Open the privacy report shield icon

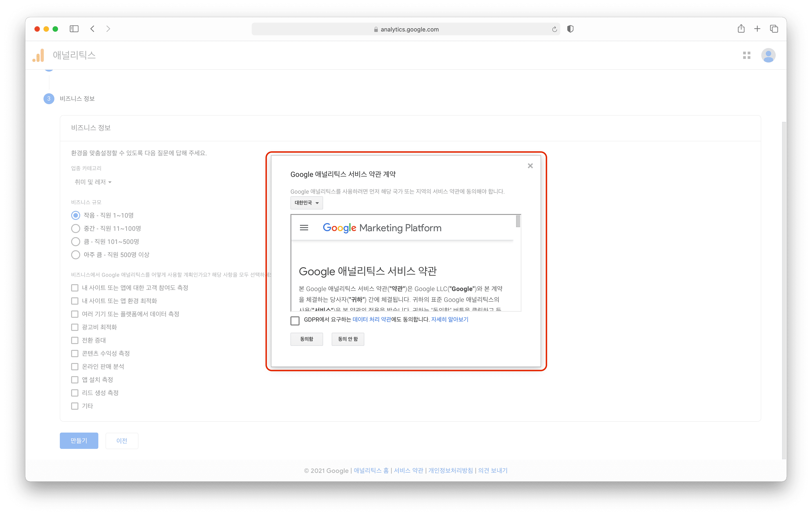pos(570,29)
